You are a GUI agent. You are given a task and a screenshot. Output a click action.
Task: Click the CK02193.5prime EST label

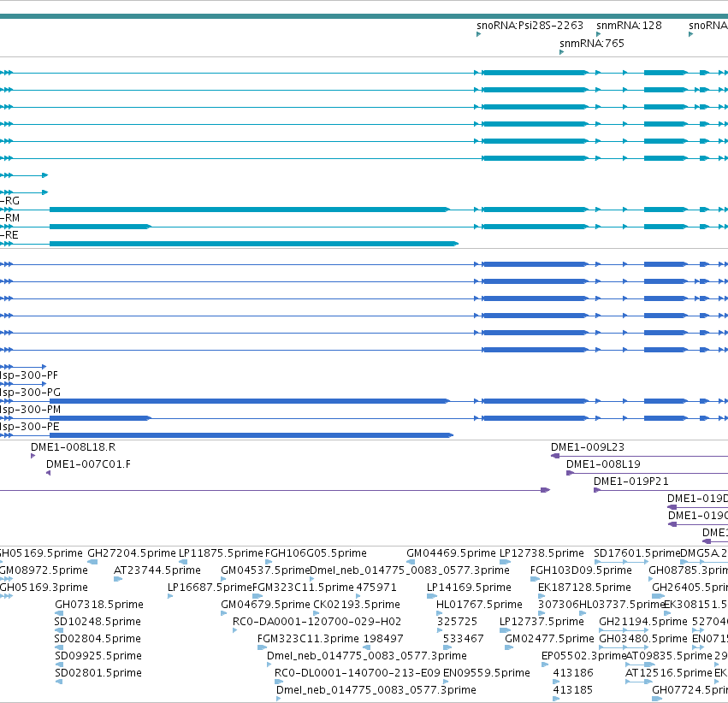coord(357,605)
